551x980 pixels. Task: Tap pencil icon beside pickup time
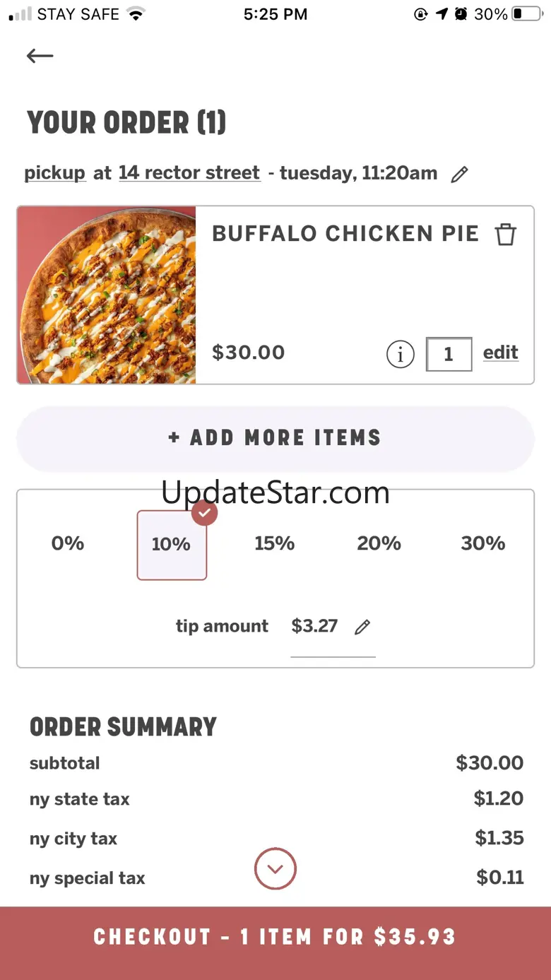point(459,174)
